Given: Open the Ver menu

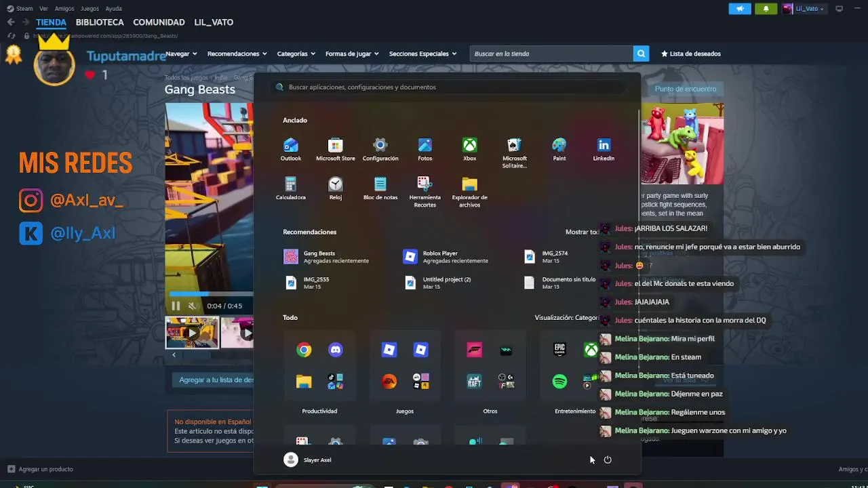Looking at the screenshot, I should tap(44, 9).
